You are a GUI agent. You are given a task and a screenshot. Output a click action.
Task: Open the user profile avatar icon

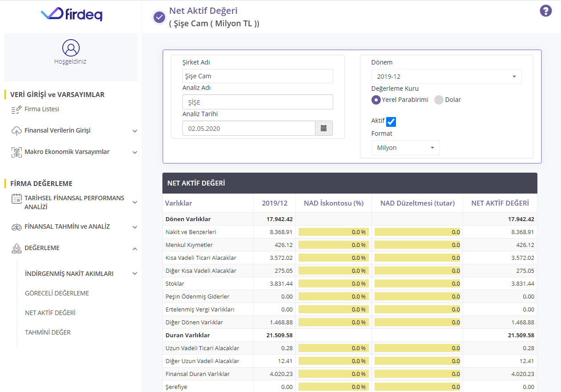point(71,48)
